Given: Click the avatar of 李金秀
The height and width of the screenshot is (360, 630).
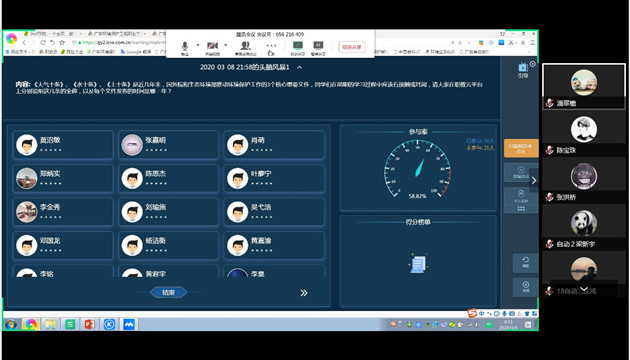Looking at the screenshot, I should pyautogui.click(x=27, y=212).
